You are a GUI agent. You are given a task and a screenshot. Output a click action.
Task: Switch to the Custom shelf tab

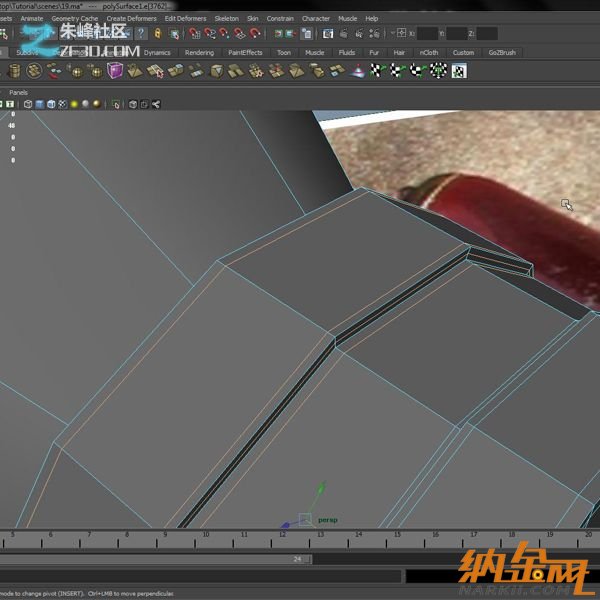[x=463, y=52]
